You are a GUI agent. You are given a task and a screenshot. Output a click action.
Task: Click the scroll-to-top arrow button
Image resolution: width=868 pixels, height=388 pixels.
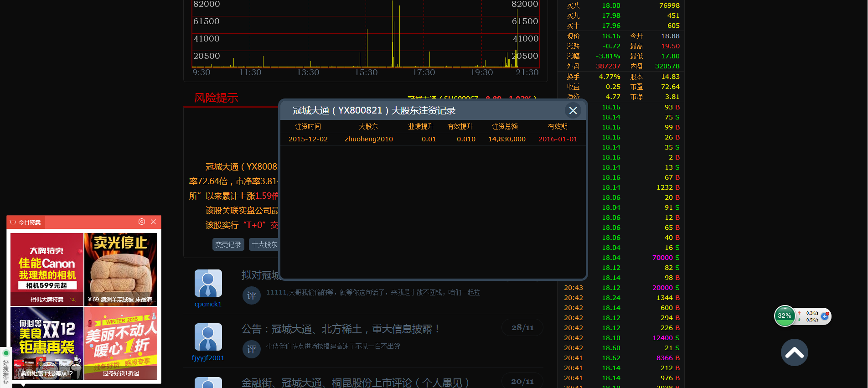pos(794,352)
